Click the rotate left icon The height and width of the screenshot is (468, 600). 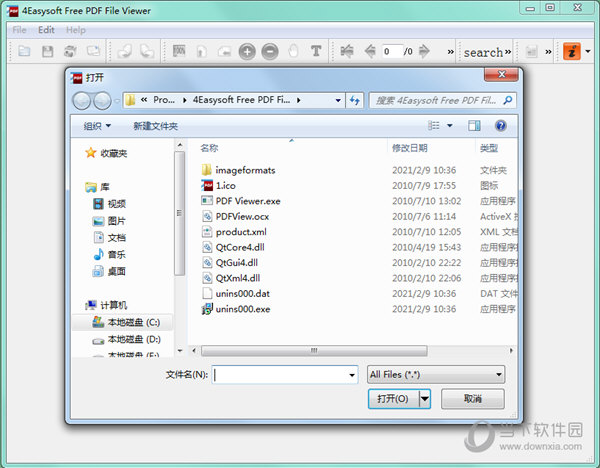pyautogui.click(x=125, y=51)
